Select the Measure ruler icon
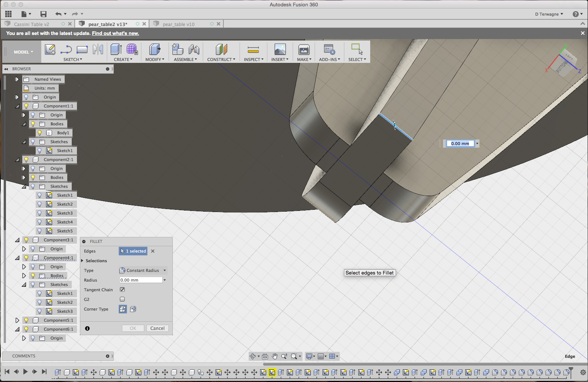This screenshot has height=382, width=588. [253, 49]
